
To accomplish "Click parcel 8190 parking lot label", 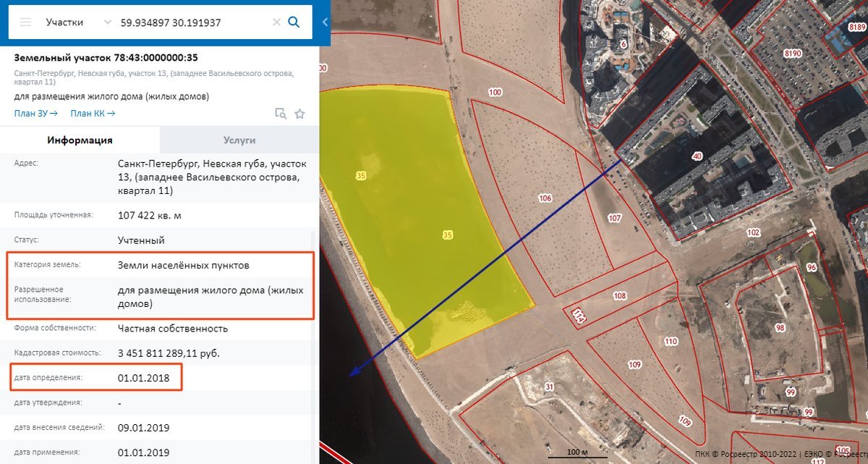I will (792, 54).
